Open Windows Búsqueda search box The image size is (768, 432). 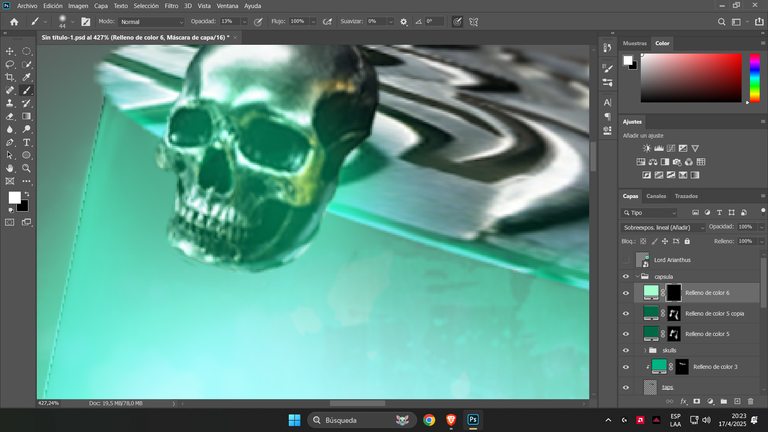tap(361, 420)
